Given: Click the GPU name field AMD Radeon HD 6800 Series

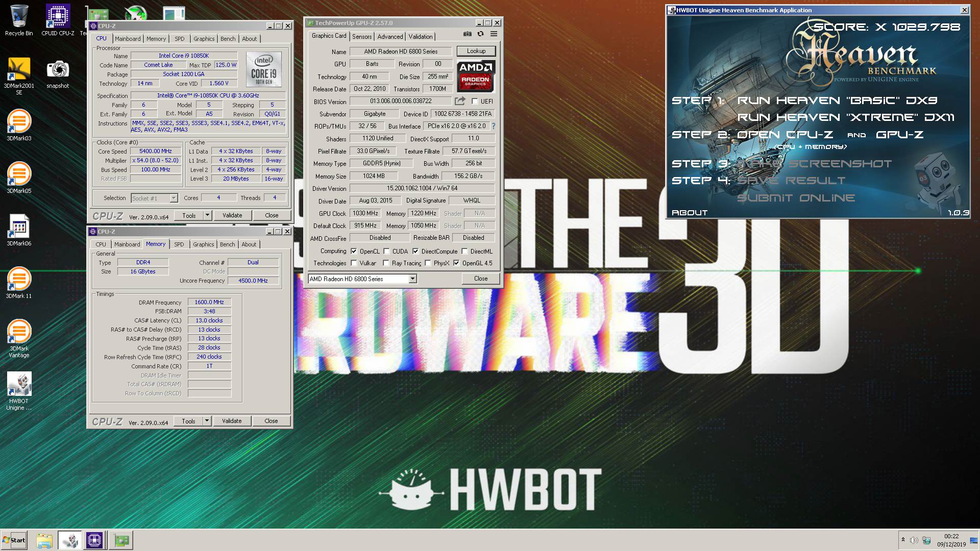Looking at the screenshot, I should pyautogui.click(x=401, y=52).
